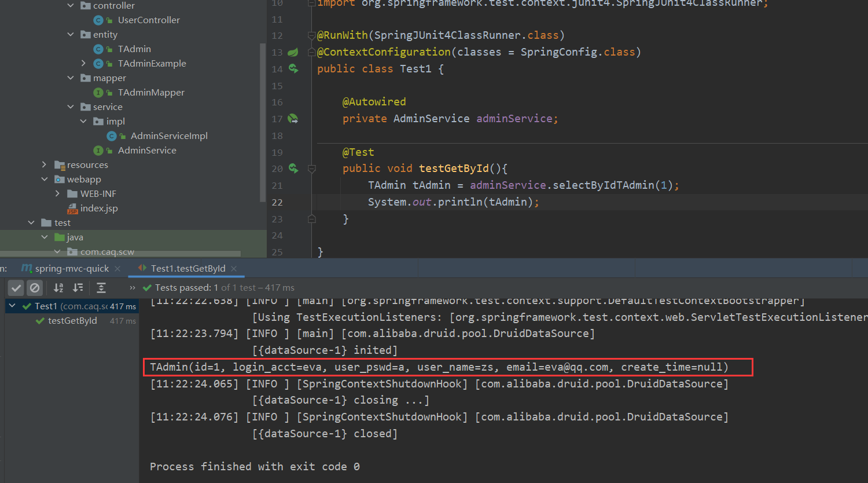The height and width of the screenshot is (483, 868).
Task: Click 'Process finished with exit code 0' line
Action: click(x=255, y=467)
